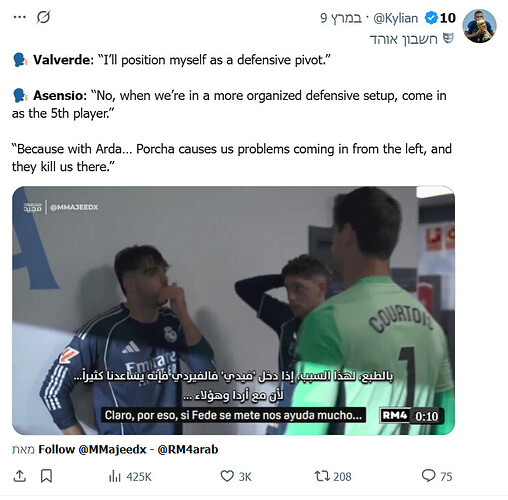Open the @MMajeedx - @RM4arab source link
The height and width of the screenshot is (500, 508).
click(x=128, y=450)
